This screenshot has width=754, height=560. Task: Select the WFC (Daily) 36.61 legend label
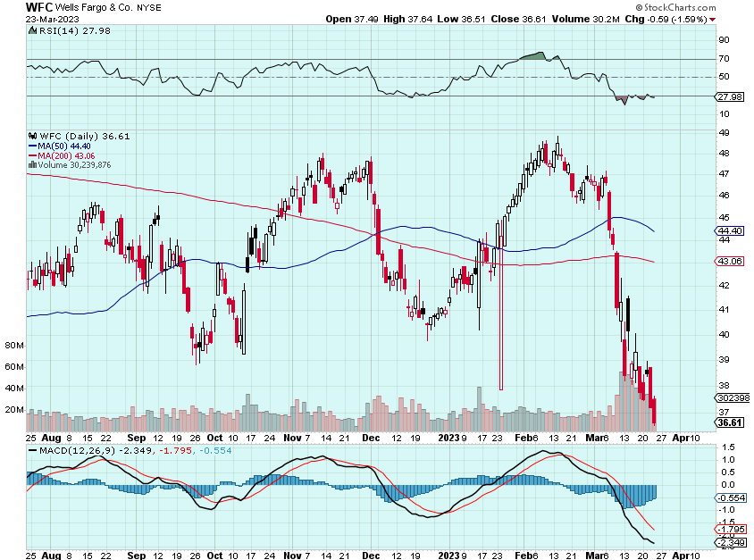pos(85,137)
